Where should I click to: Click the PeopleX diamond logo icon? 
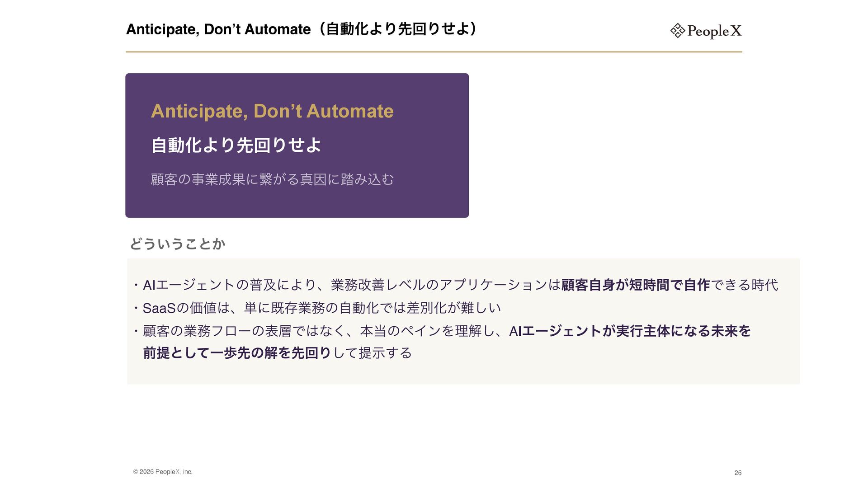(677, 31)
